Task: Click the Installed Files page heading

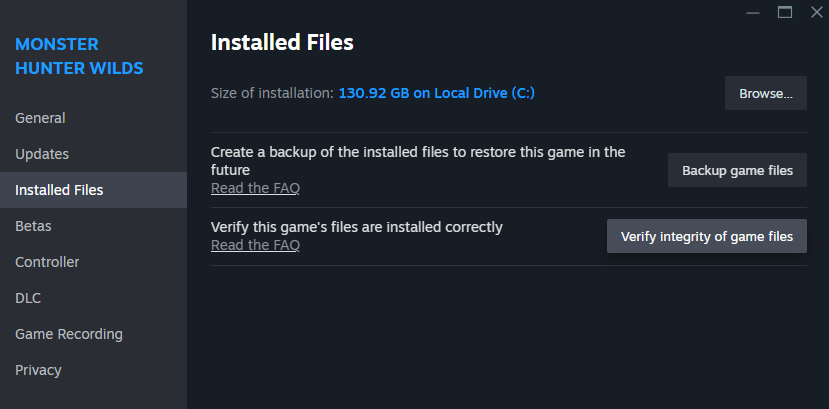Action: pyautogui.click(x=282, y=42)
